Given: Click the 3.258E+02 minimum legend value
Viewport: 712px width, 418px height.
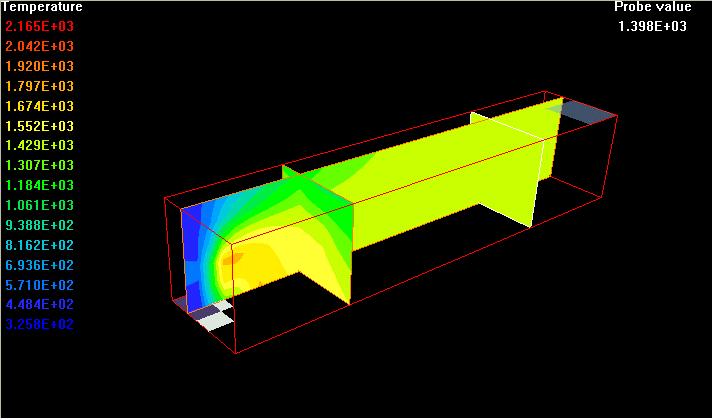Looking at the screenshot, I should (40, 325).
